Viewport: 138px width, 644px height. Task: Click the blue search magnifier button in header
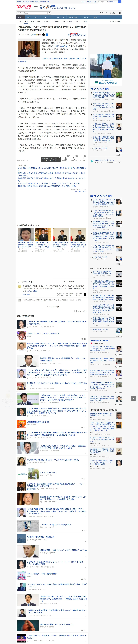(x=120, y=2)
